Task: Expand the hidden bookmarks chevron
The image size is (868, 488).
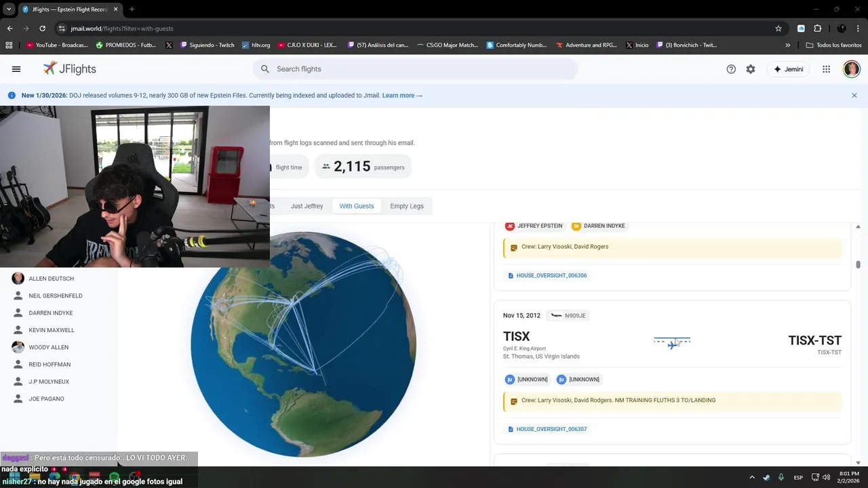Action: [787, 45]
